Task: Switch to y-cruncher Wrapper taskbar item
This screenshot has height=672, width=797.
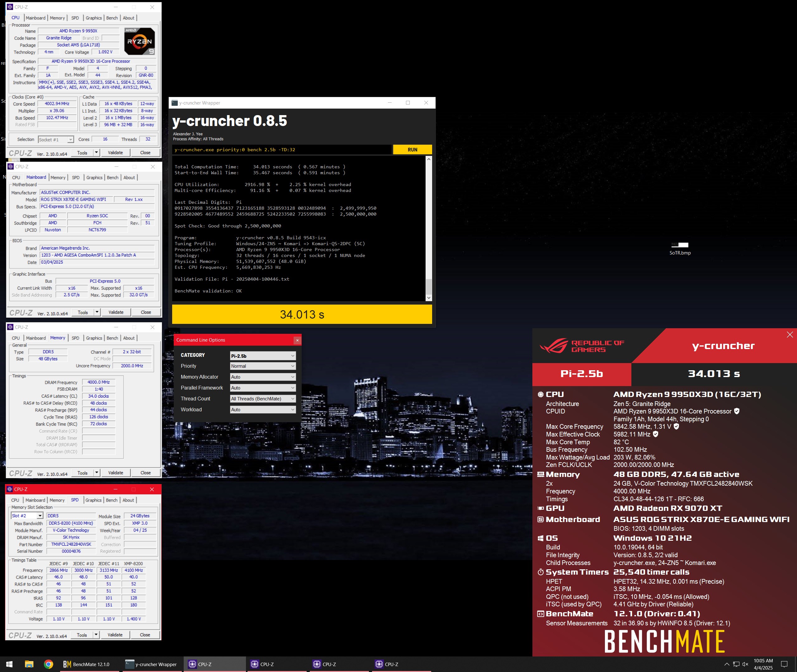Action: click(151, 665)
